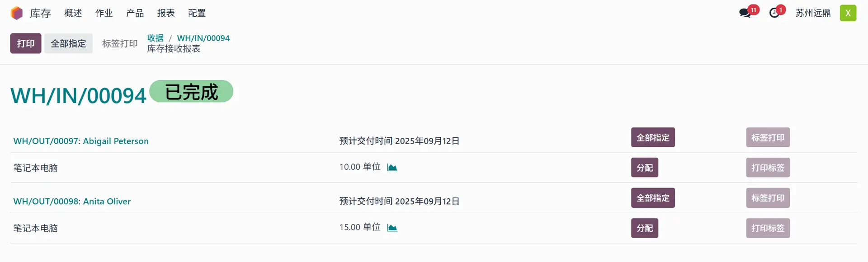Open the activities clock icon
868x262 pixels.
click(x=774, y=13)
